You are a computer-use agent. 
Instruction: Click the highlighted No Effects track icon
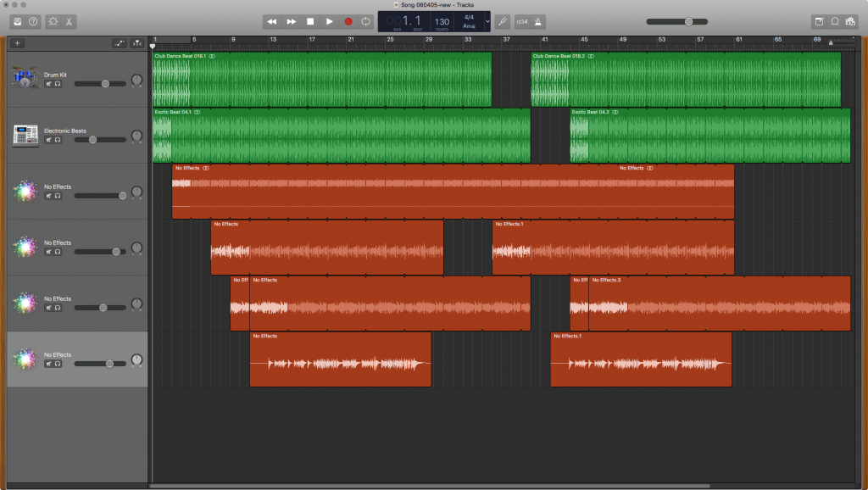pyautogui.click(x=25, y=359)
